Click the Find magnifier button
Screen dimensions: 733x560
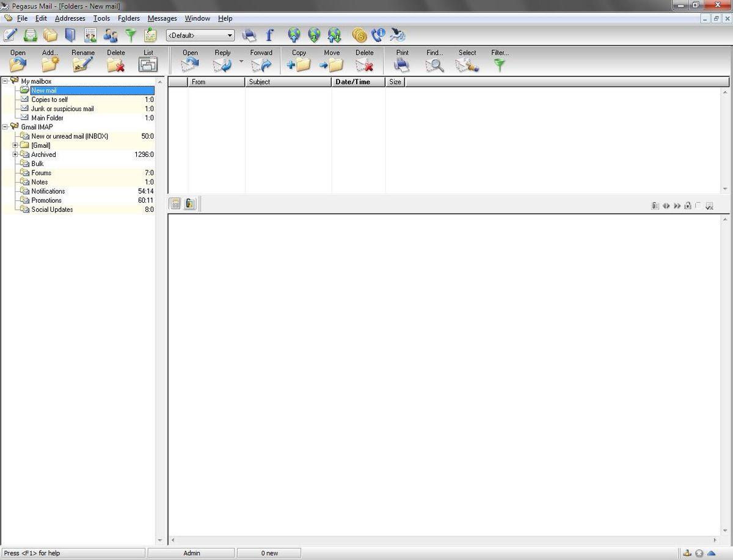click(435, 60)
